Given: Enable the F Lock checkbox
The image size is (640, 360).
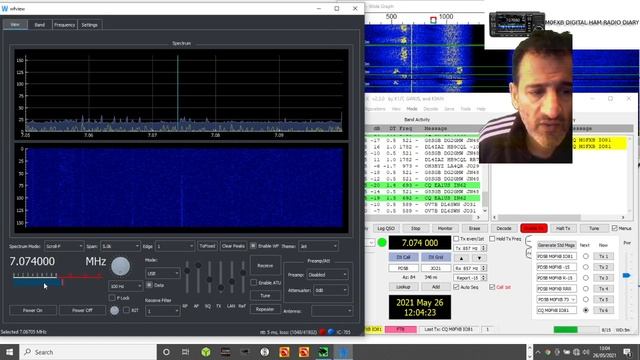Looking at the screenshot, I should coord(112,298).
